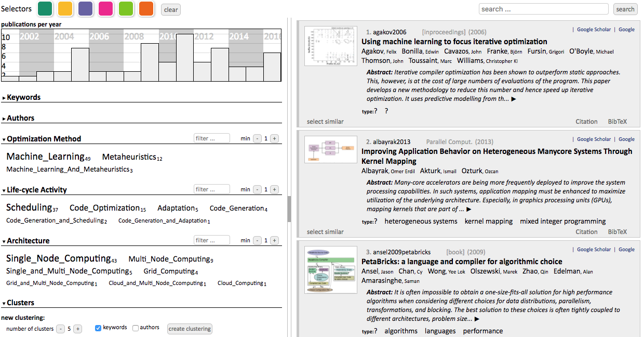Uncheck the keywords clustering checkbox

pos(98,328)
